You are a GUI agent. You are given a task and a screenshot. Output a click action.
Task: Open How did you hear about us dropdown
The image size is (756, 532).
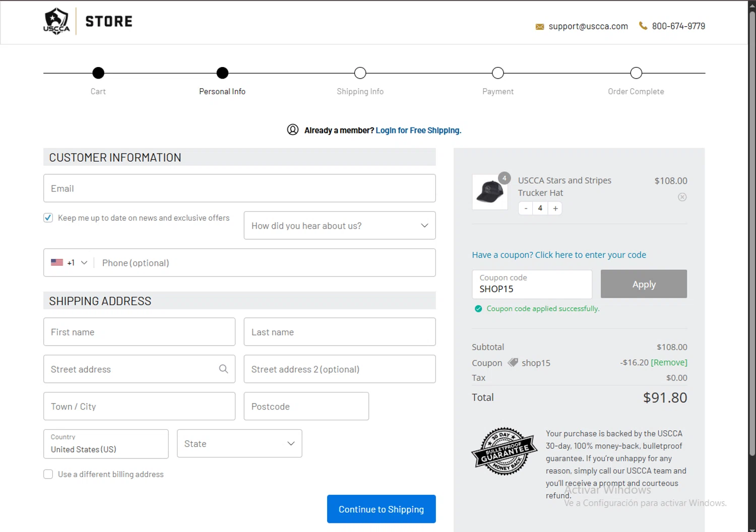(340, 225)
